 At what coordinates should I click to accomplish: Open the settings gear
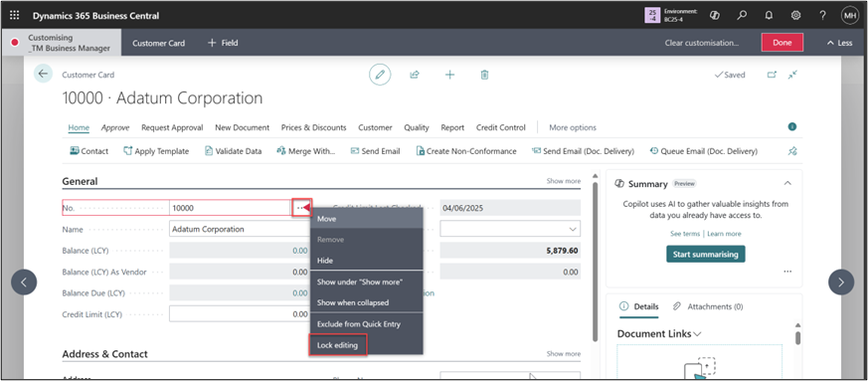click(x=796, y=16)
